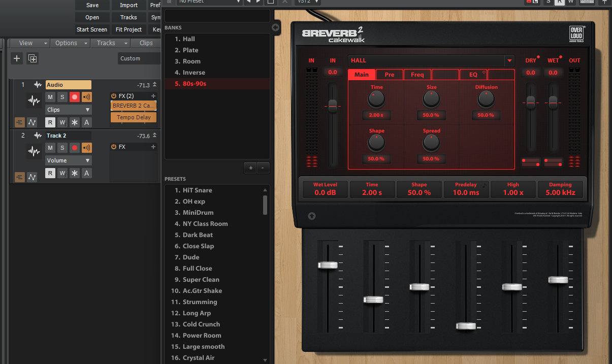Toggle FX rack power on Track 2
Screen dimensions: 612x364
click(x=114, y=147)
